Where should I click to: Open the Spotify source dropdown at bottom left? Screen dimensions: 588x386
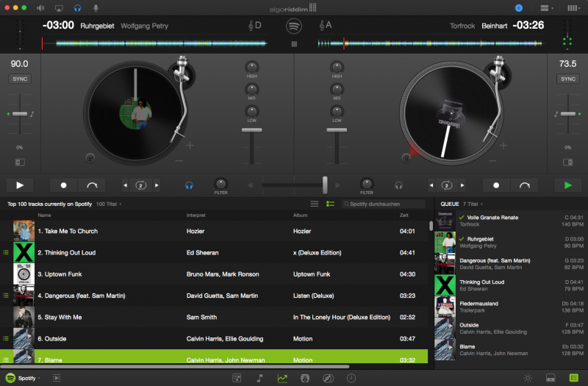point(24,378)
